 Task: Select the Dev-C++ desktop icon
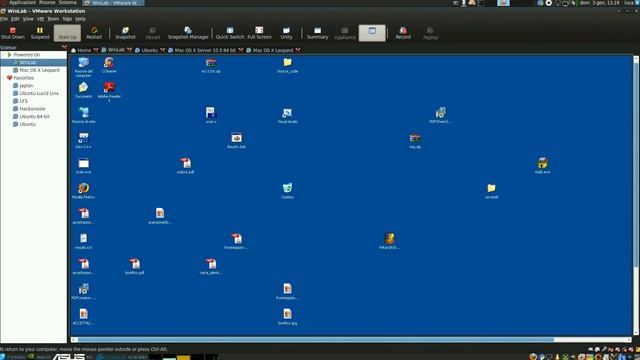click(x=83, y=140)
